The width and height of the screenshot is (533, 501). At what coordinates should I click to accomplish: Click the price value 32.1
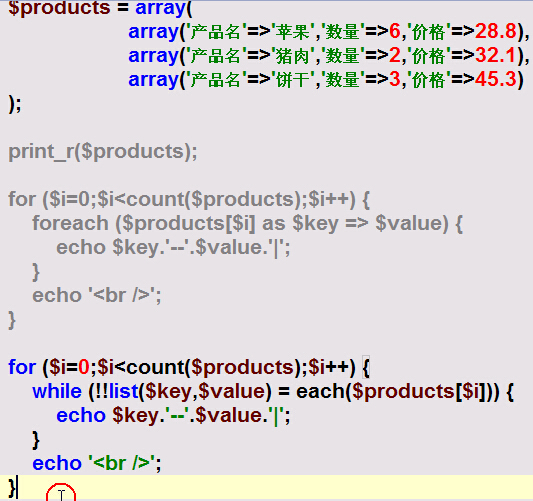496,55
